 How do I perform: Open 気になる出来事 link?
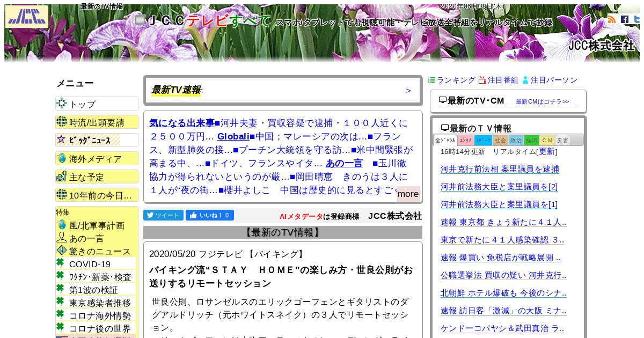point(181,122)
